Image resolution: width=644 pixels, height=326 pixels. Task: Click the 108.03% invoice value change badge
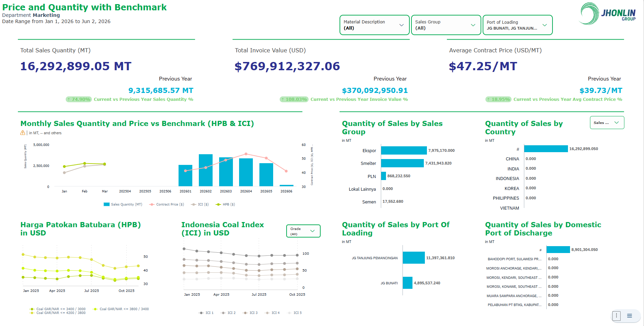point(294,99)
